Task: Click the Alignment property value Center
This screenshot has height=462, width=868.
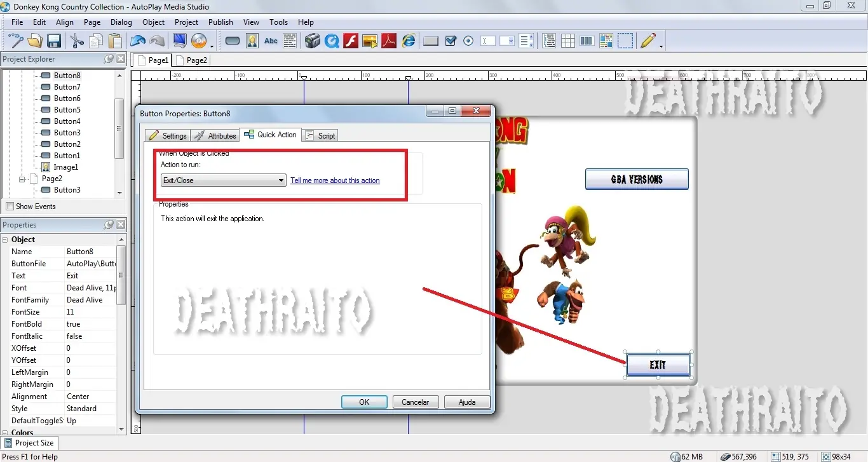Action: coord(90,397)
